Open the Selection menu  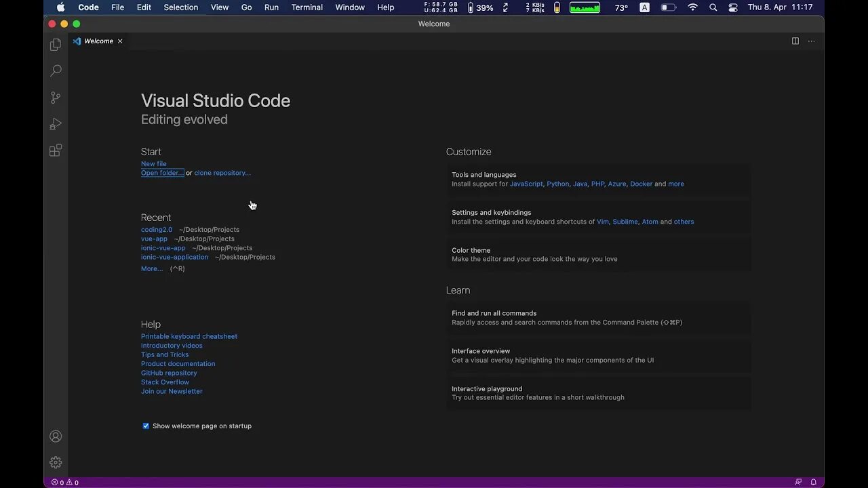click(x=181, y=7)
